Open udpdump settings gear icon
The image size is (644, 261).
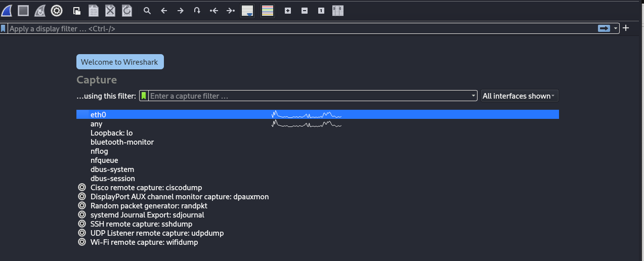point(82,233)
